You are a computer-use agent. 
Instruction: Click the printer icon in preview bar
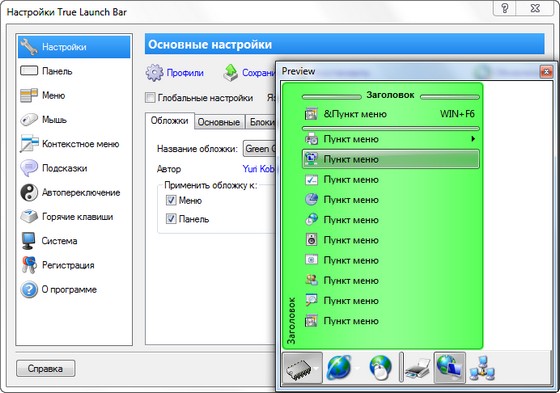click(x=418, y=368)
